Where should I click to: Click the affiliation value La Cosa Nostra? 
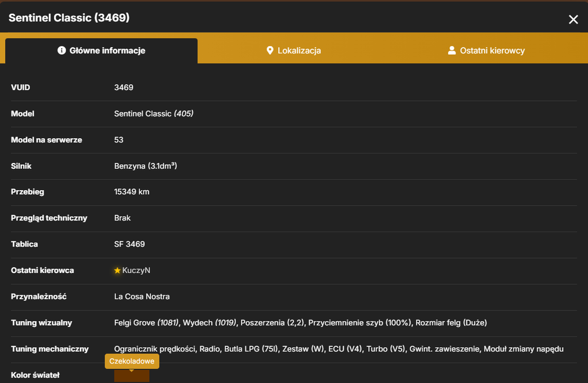(142, 297)
